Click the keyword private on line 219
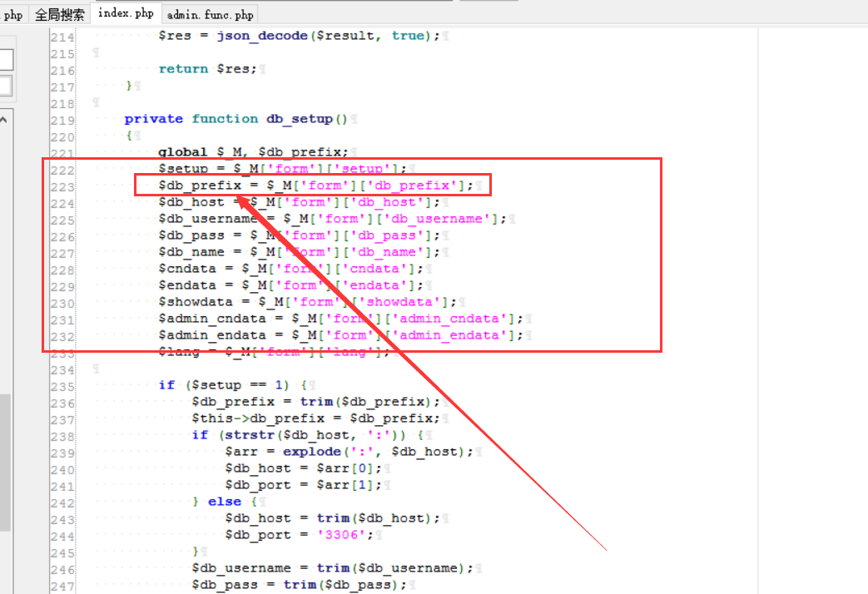Image resolution: width=868 pixels, height=594 pixels. click(153, 118)
